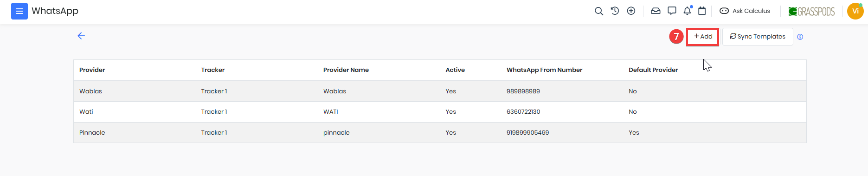Go back using the left arrow
The height and width of the screenshot is (176, 868).
[x=81, y=36]
